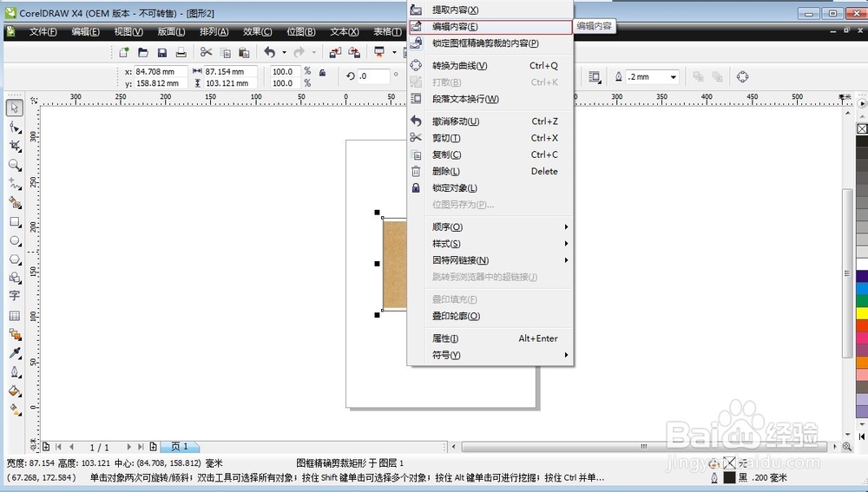
Task: Choose 属性(I) properties entry
Action: [x=490, y=338]
